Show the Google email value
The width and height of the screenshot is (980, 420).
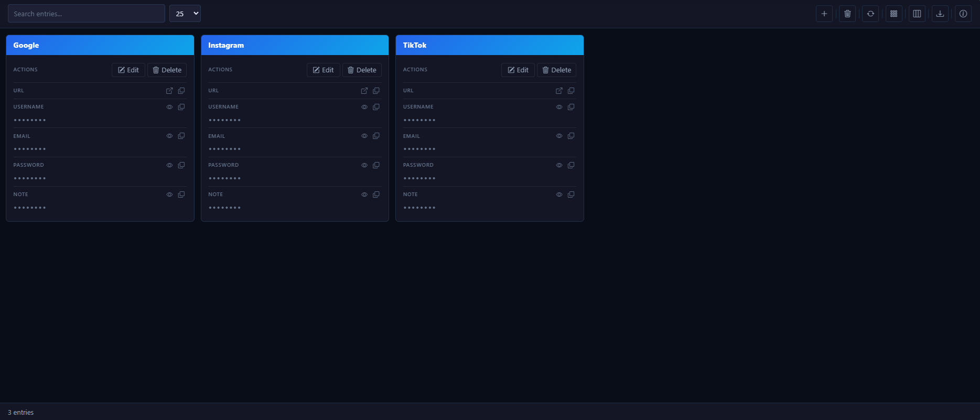click(x=169, y=136)
